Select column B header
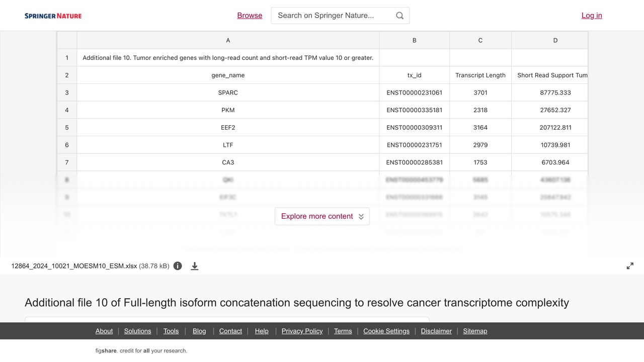 coord(414,40)
